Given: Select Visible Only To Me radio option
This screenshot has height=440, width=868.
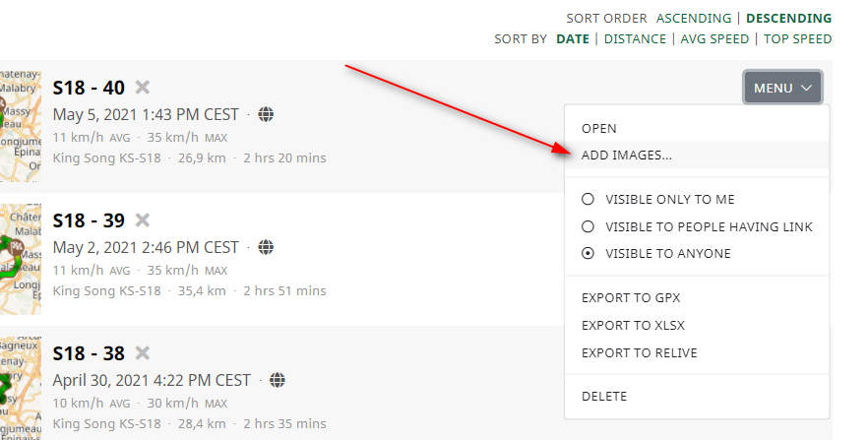Looking at the screenshot, I should point(588,199).
